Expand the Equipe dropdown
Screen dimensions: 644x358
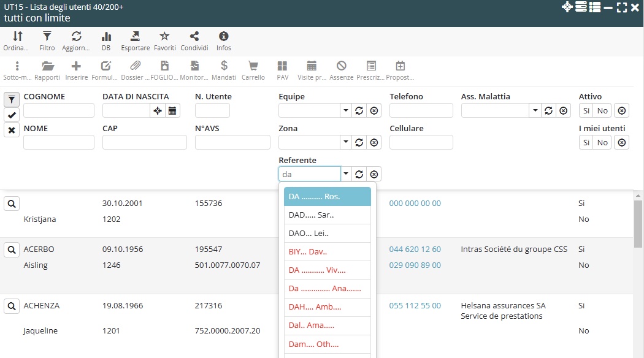coord(346,110)
